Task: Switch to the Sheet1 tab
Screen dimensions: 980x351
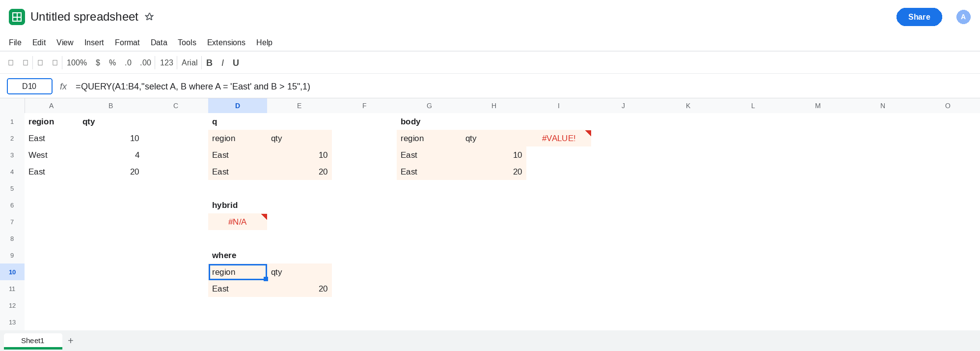Action: coord(33,341)
